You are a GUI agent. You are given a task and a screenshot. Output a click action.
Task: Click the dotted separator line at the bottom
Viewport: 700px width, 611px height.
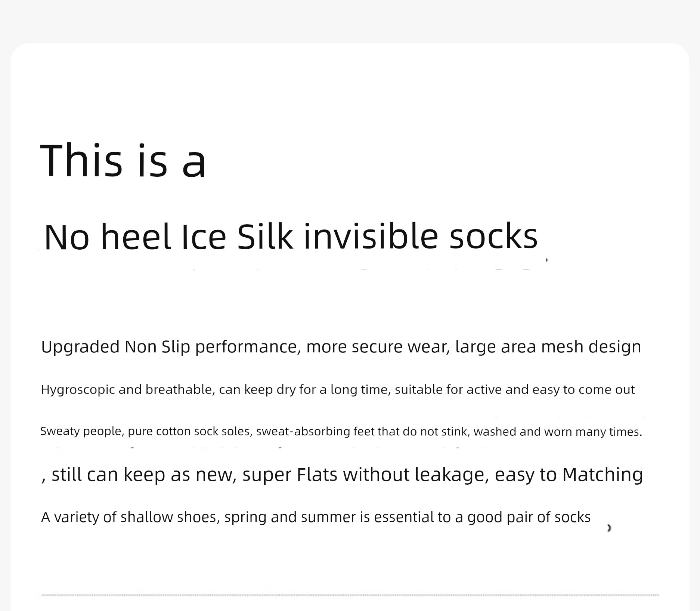350,595
